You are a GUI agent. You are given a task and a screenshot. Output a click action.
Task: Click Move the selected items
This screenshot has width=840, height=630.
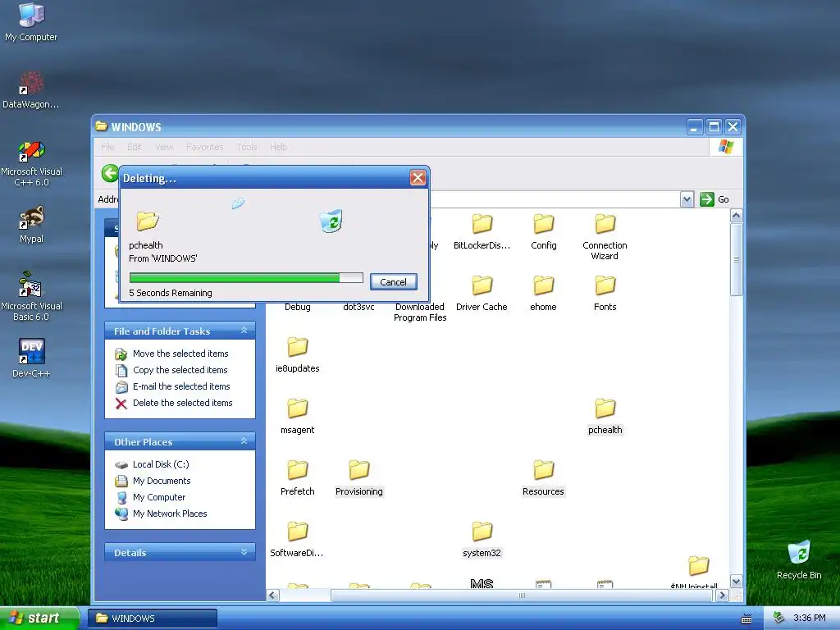pos(172,354)
